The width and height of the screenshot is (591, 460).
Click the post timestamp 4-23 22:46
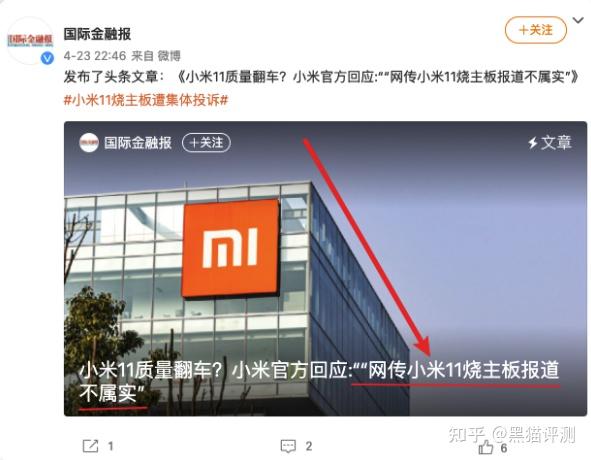coord(95,56)
